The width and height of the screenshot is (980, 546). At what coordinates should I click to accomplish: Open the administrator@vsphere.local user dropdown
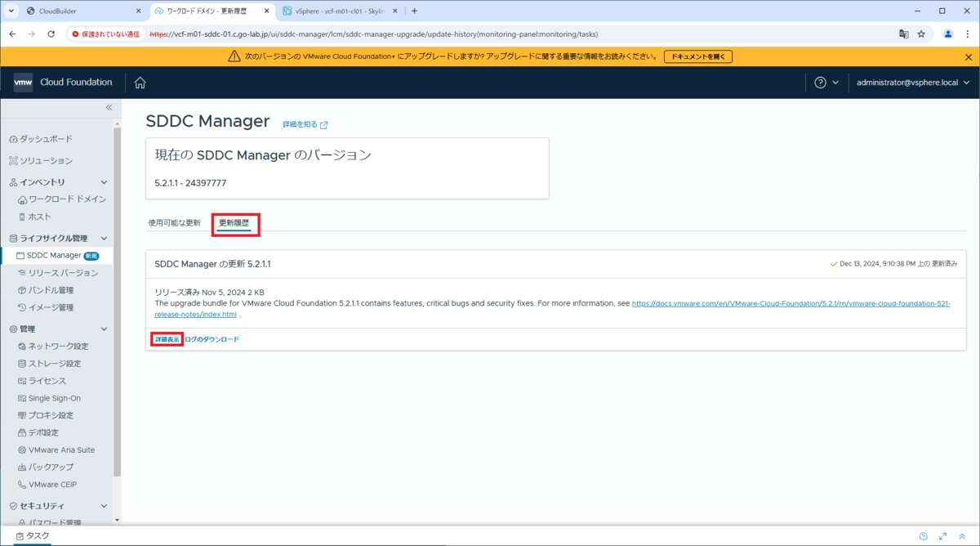point(913,83)
